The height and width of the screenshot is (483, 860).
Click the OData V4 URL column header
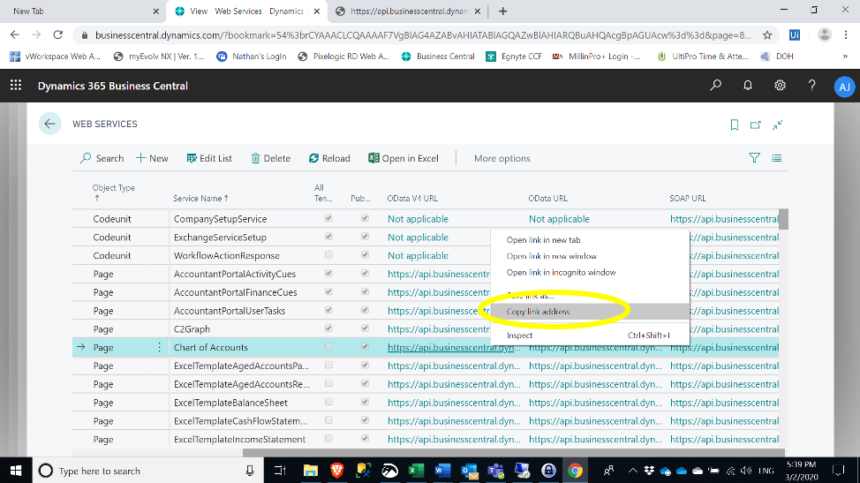pyautogui.click(x=412, y=198)
